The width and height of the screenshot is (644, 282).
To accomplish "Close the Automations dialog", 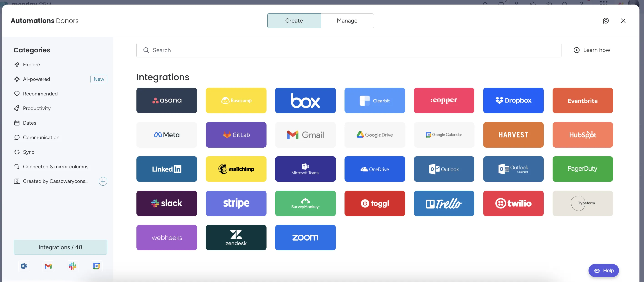I will point(623,21).
